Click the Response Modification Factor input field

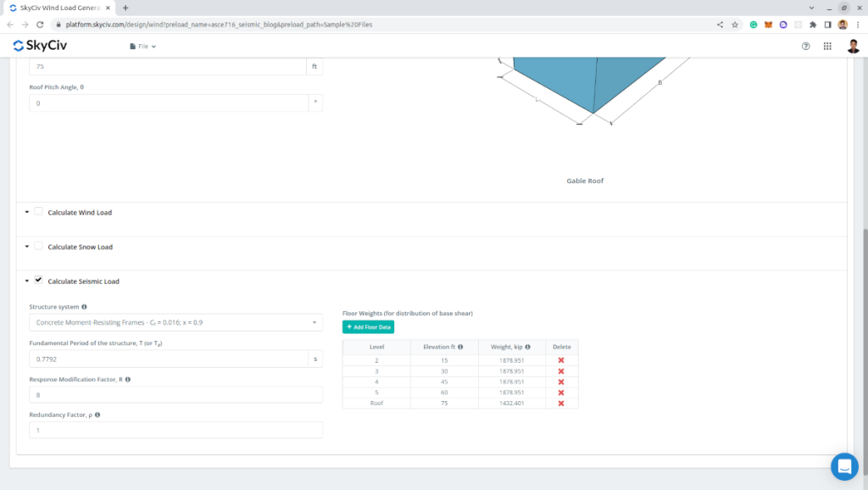175,394
